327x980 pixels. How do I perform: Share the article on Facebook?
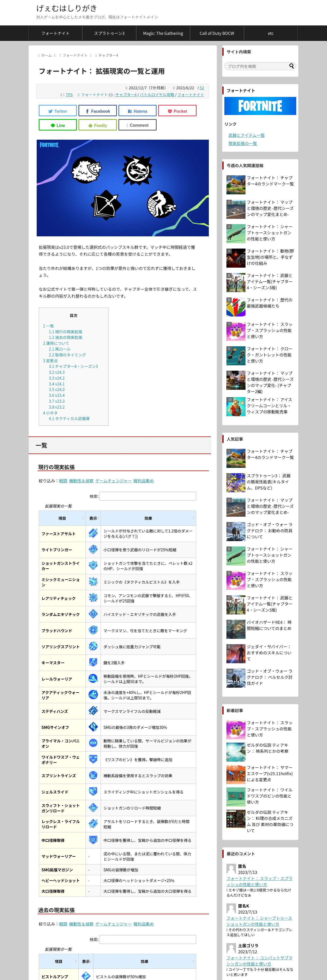tap(98, 111)
